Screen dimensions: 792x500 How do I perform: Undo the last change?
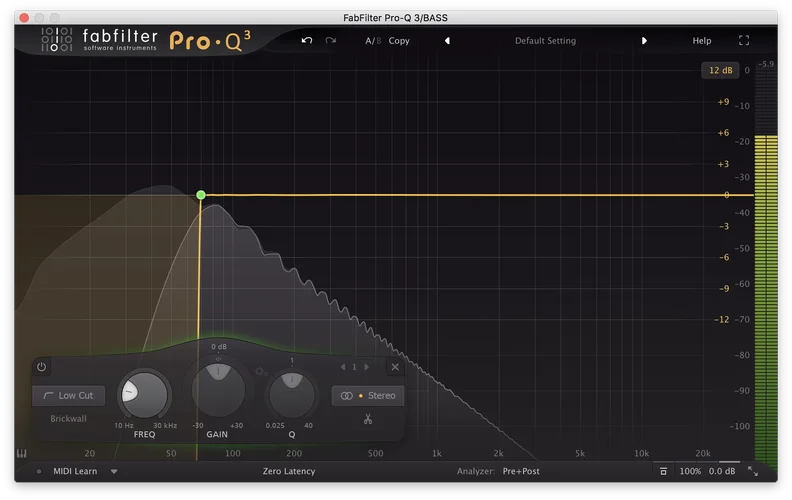click(x=307, y=40)
